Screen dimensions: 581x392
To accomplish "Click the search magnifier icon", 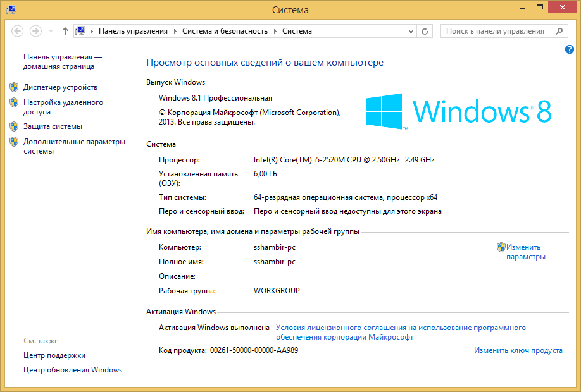I will 559,31.
